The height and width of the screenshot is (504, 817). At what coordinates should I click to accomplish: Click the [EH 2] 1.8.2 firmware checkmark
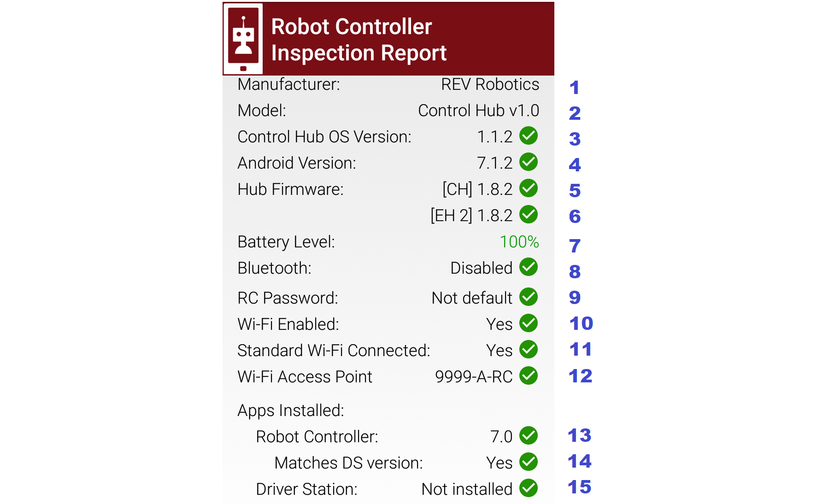tap(529, 215)
